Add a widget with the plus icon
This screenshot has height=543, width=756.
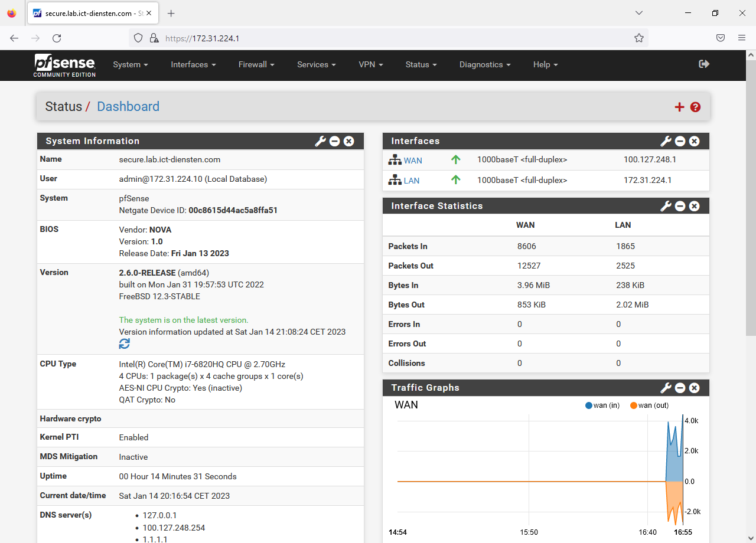[679, 107]
